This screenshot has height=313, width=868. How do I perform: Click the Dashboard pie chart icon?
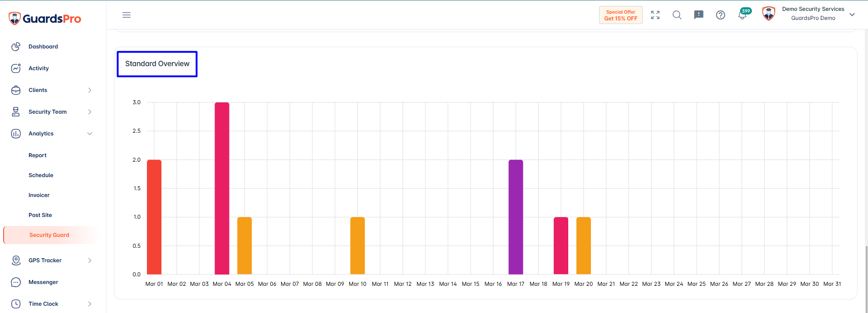(x=16, y=47)
